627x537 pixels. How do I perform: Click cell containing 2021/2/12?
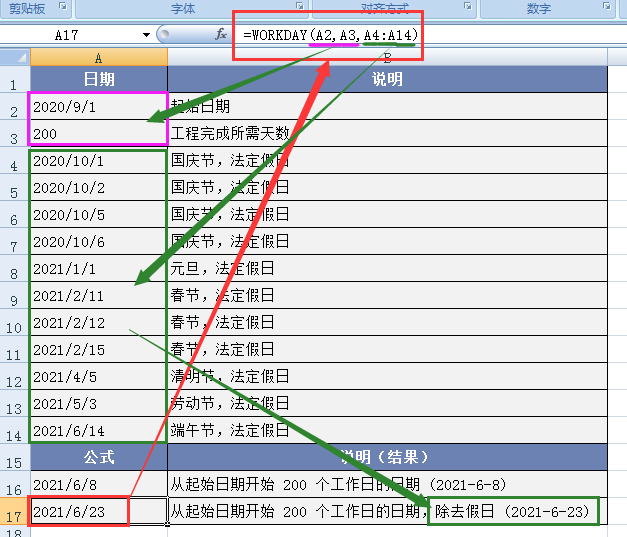coord(99,322)
